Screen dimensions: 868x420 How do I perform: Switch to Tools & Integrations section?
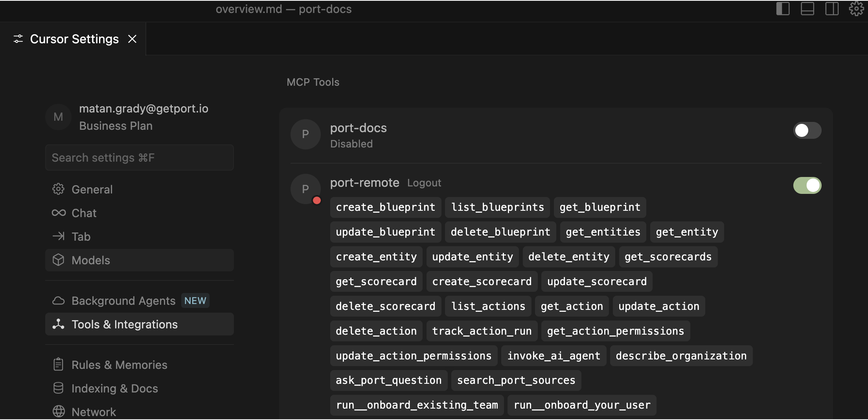pos(124,324)
